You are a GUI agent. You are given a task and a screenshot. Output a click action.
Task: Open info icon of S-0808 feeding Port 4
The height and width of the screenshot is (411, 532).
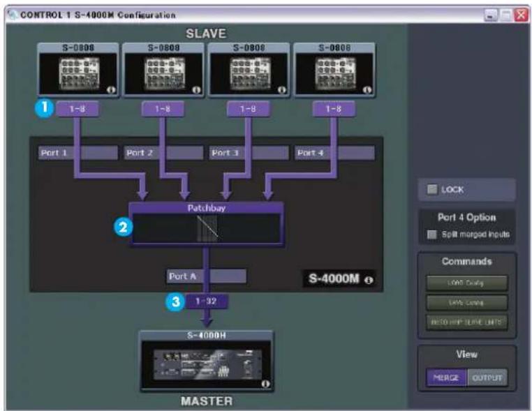pyautogui.click(x=367, y=90)
